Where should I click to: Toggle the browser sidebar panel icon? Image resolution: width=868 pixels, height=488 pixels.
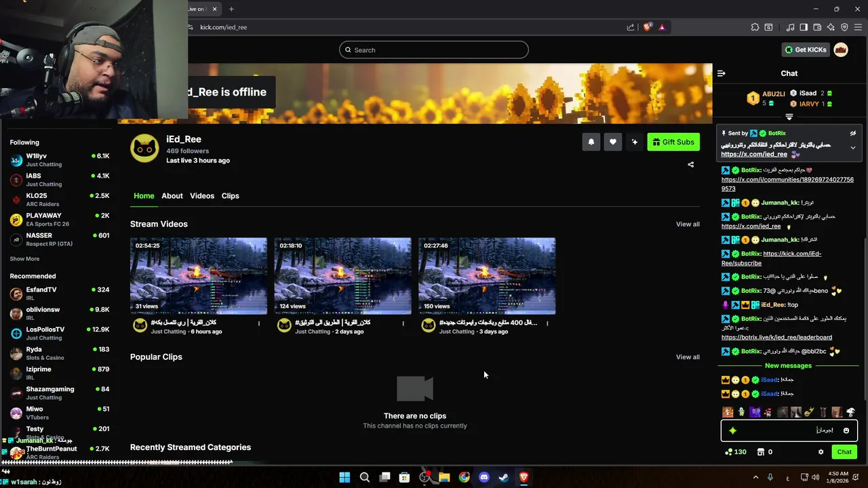tap(804, 27)
